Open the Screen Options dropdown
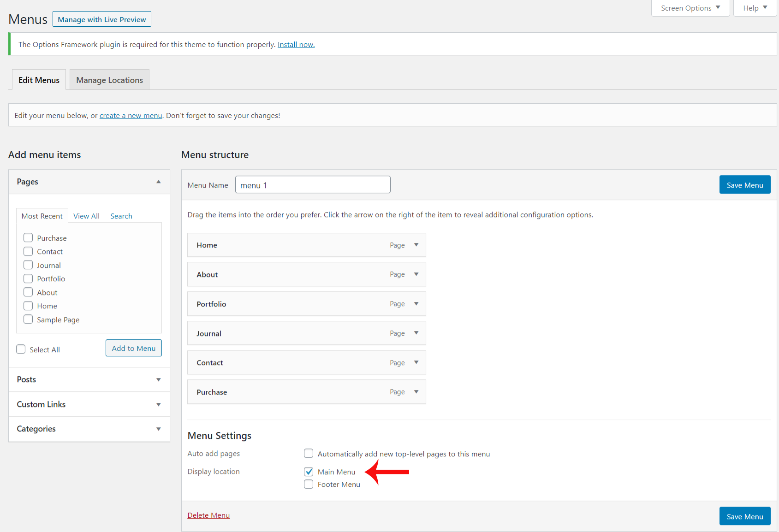Viewport: 779px width, 532px height. 690,8
